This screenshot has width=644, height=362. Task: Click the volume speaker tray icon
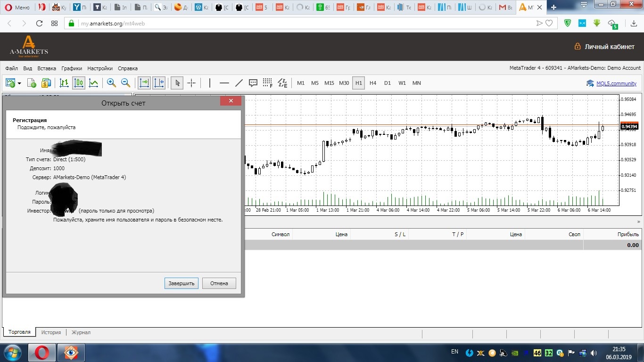coord(594,353)
